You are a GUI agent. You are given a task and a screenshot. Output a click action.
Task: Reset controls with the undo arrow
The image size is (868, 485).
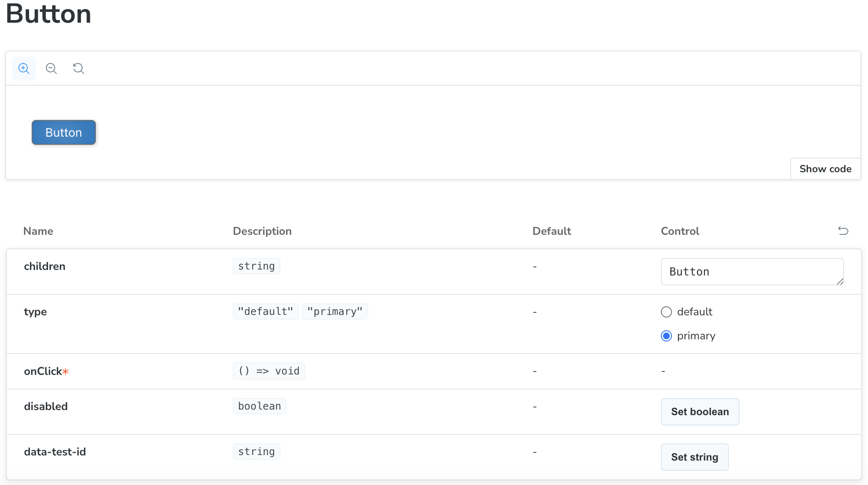[843, 231]
